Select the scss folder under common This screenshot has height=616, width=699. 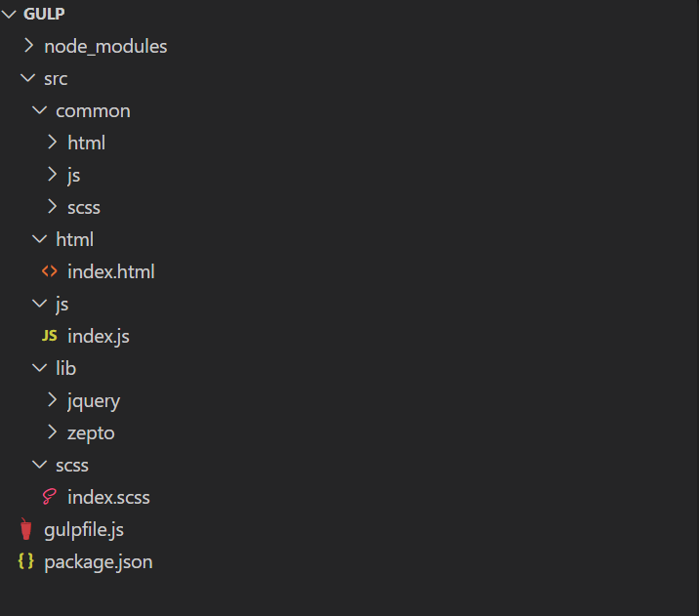click(84, 207)
